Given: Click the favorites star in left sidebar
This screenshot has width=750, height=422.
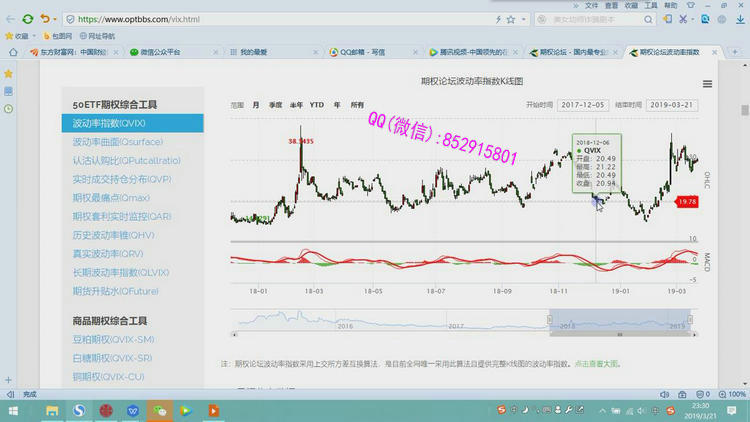Looking at the screenshot, I should pyautogui.click(x=8, y=74).
